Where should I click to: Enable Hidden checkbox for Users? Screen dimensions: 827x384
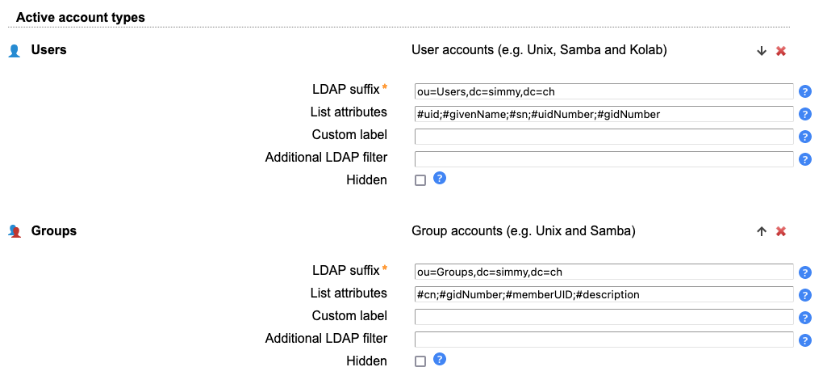420,180
